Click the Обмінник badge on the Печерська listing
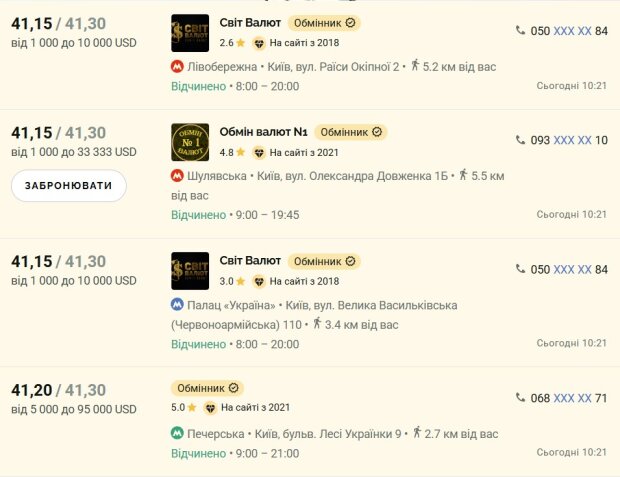Screen dimensions: 620x477 [207, 388]
